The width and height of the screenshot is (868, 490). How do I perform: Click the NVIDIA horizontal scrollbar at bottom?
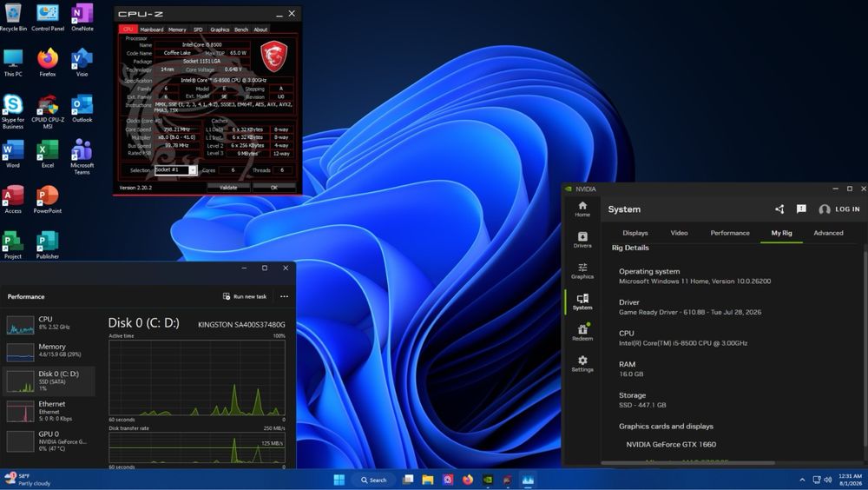pos(687,463)
